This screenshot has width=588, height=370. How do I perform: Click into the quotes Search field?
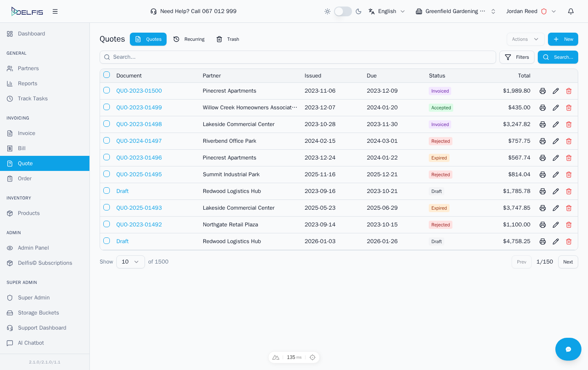pos(298,57)
